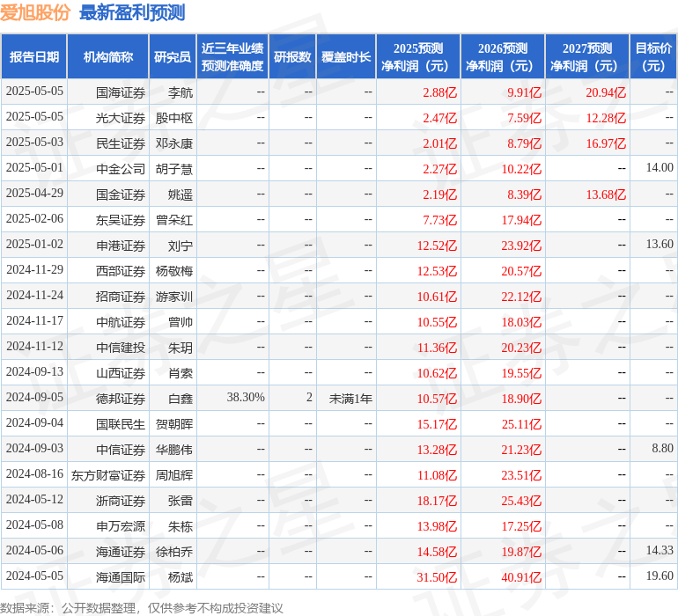The height and width of the screenshot is (616, 678).
Task: Select the 2025预测净利润 column header
Action: coord(418,57)
